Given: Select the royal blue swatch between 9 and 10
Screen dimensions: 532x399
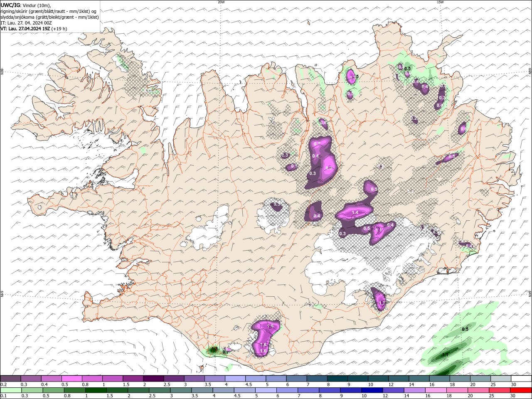Looking at the screenshot, I should [351, 390].
